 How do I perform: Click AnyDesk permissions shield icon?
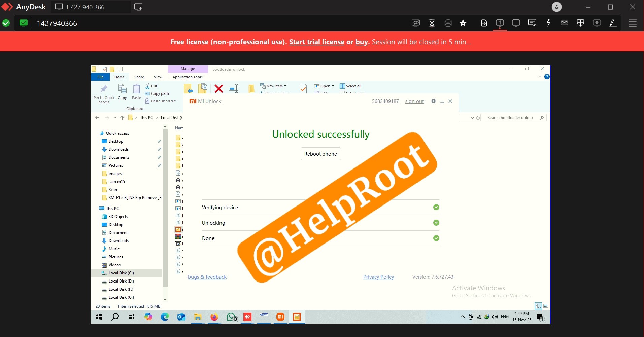(580, 23)
